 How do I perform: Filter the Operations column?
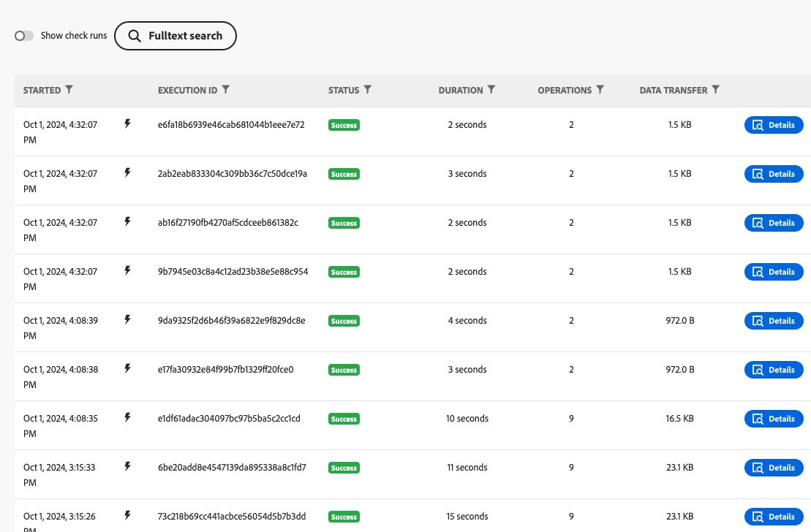600,89
